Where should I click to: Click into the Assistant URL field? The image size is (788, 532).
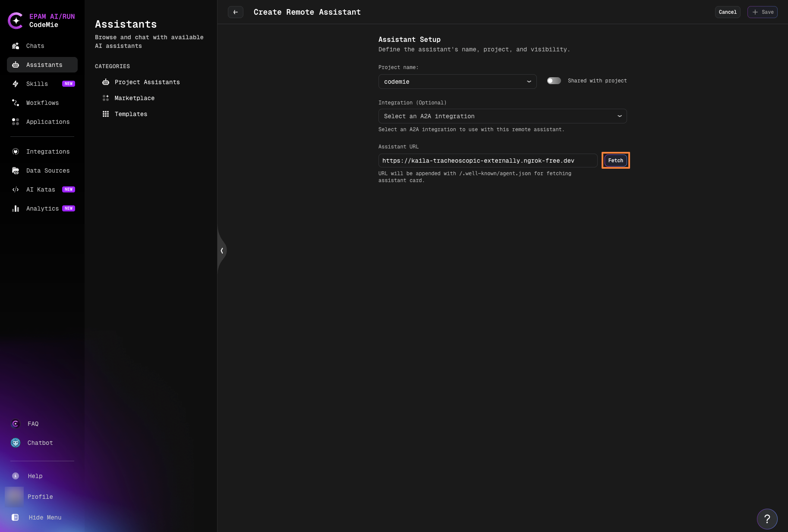pos(487,161)
